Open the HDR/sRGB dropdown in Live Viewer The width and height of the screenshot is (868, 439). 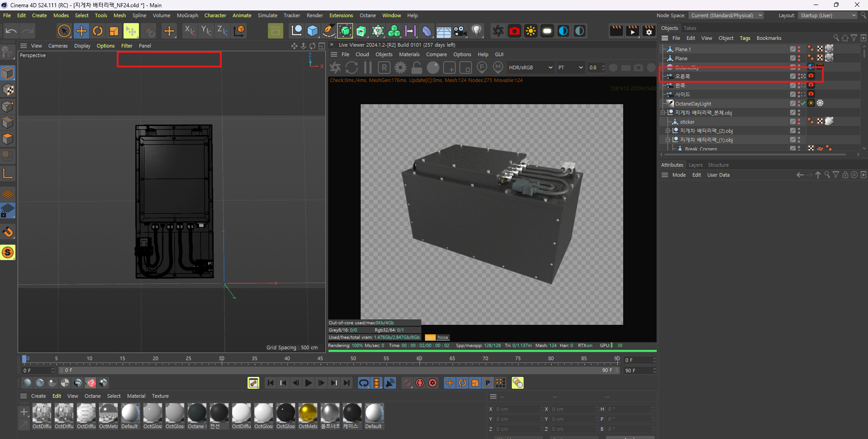[x=530, y=68]
